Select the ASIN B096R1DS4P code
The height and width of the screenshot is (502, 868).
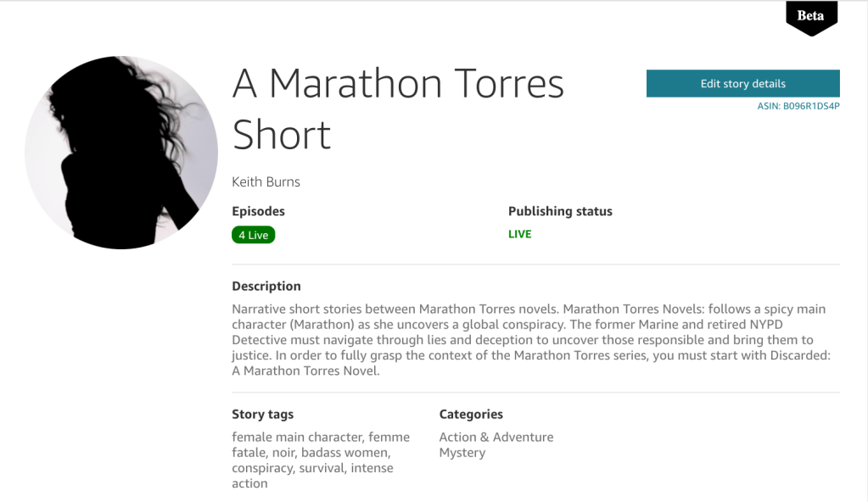[798, 107]
